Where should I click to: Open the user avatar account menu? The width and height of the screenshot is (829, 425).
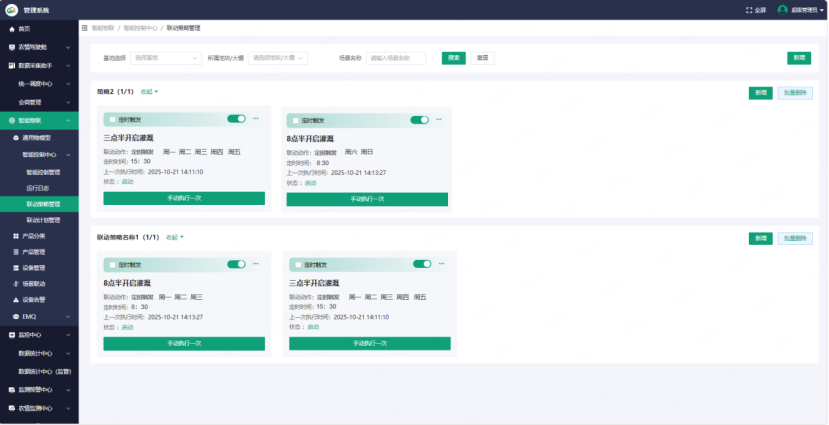coord(782,10)
